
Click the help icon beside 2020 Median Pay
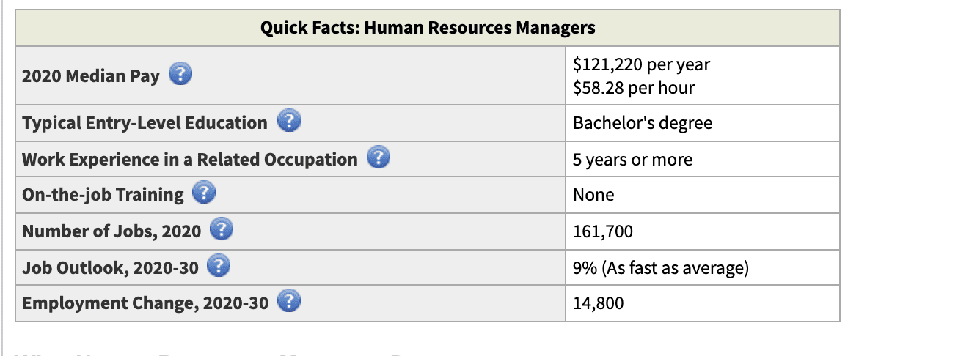click(180, 75)
